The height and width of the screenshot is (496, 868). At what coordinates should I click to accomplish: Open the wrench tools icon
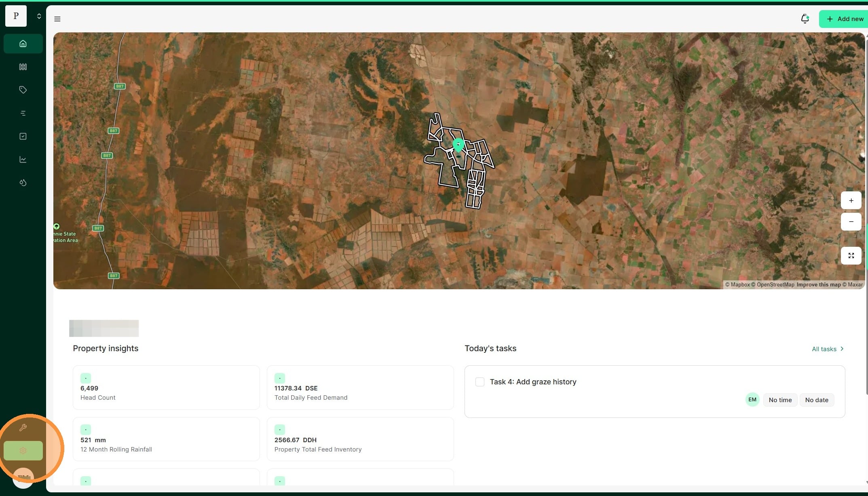click(x=23, y=428)
